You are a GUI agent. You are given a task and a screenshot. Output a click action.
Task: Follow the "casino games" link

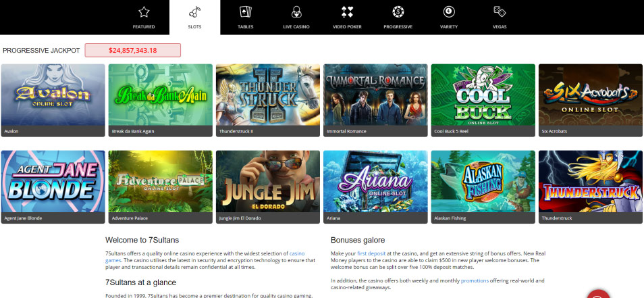click(x=297, y=253)
